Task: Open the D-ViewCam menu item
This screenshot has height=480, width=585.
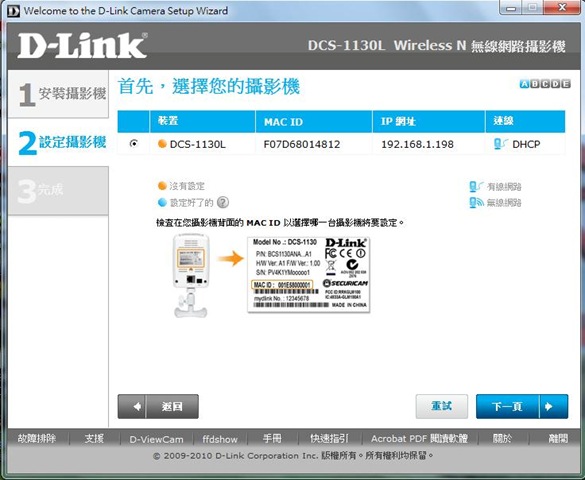Action: coord(156,439)
